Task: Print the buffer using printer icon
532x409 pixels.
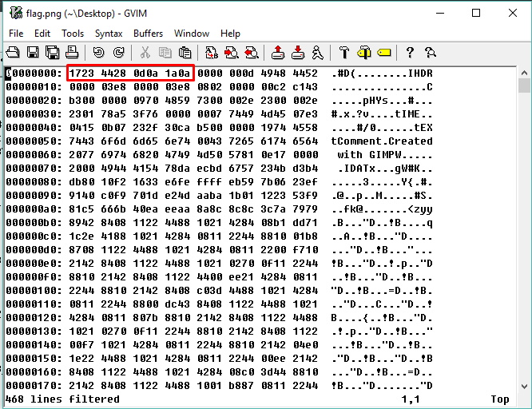Action: point(71,53)
